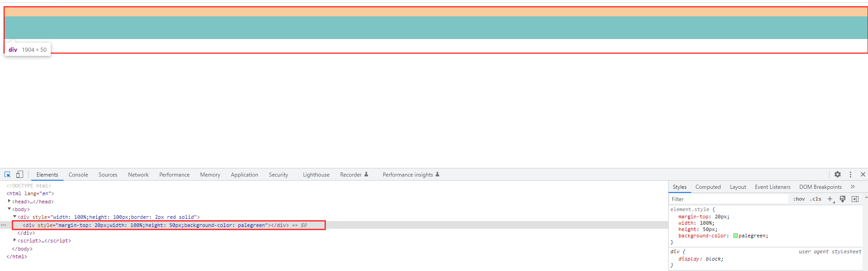Expand the head element node
This screenshot has height=271, width=868.
[x=9, y=201]
